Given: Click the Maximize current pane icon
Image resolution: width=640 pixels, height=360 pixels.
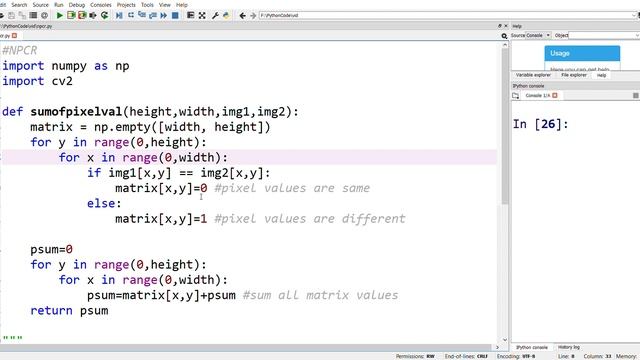Looking at the screenshot, I should click(190, 16).
